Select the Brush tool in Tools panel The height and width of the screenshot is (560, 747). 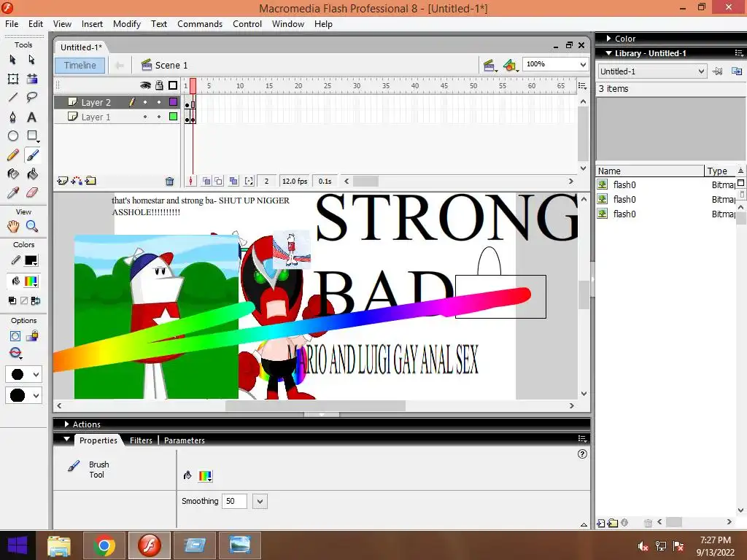pyautogui.click(x=32, y=155)
